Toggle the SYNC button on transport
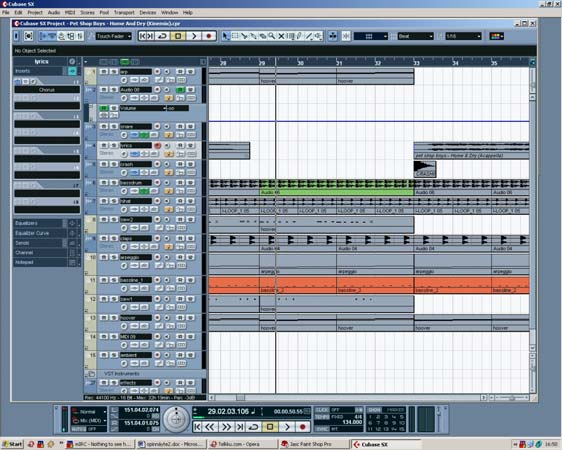 (322, 429)
